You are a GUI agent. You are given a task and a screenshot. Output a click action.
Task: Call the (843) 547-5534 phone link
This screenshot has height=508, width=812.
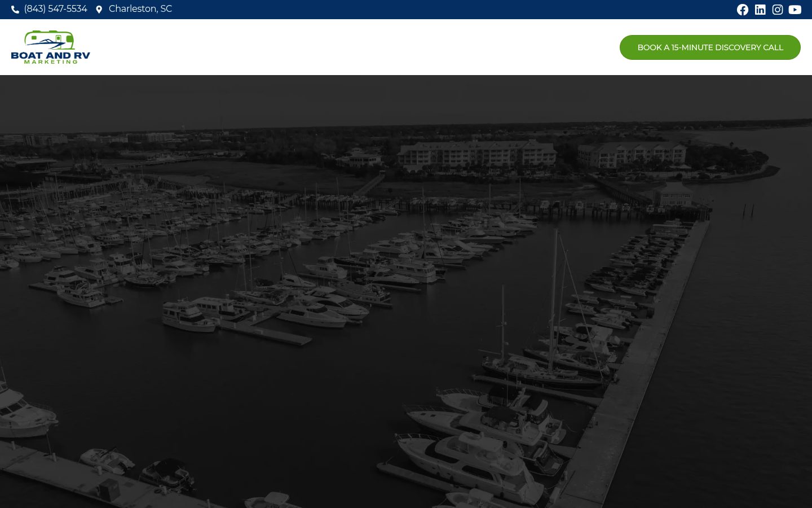coord(55,9)
